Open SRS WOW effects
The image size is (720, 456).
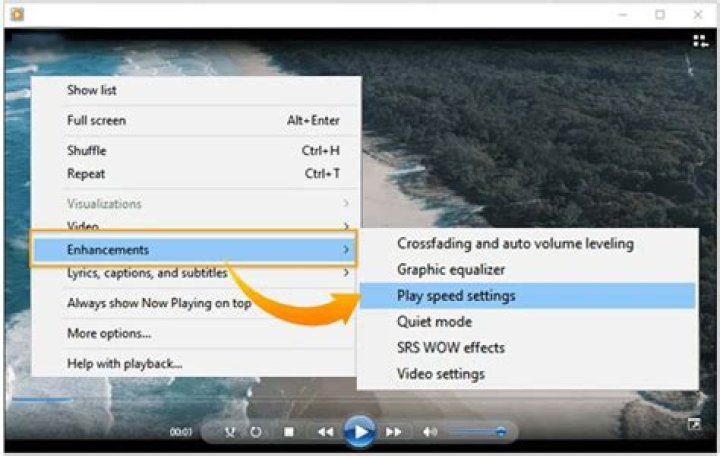pos(528,348)
